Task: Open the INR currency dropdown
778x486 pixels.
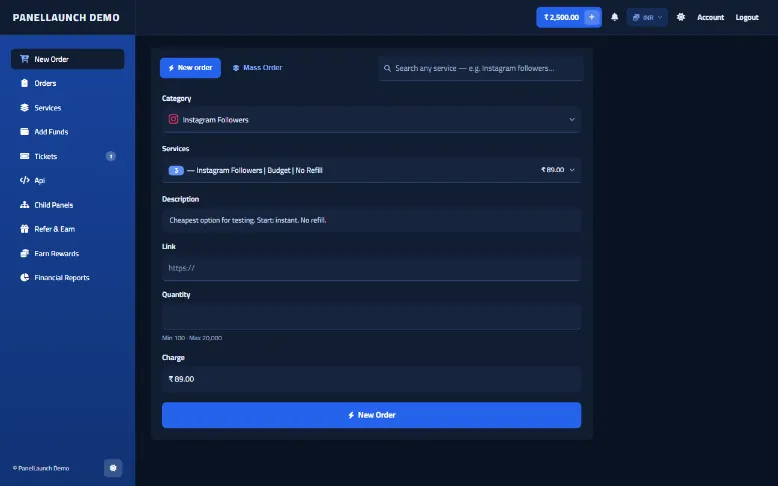Action: [x=647, y=17]
